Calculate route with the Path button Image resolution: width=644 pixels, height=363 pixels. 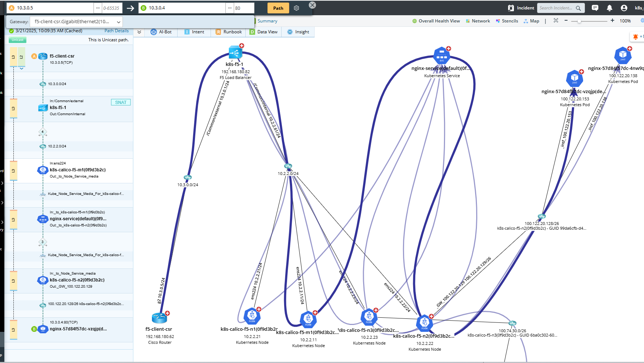coord(278,8)
